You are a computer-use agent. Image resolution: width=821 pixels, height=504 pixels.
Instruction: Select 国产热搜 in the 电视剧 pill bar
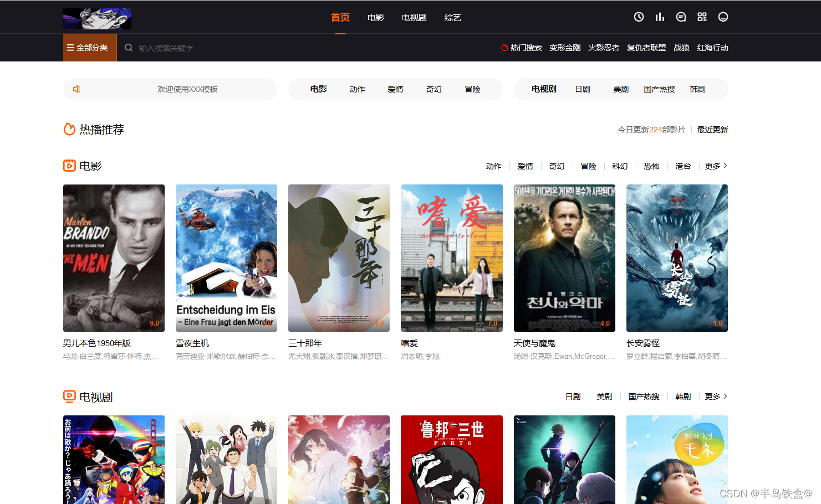659,89
